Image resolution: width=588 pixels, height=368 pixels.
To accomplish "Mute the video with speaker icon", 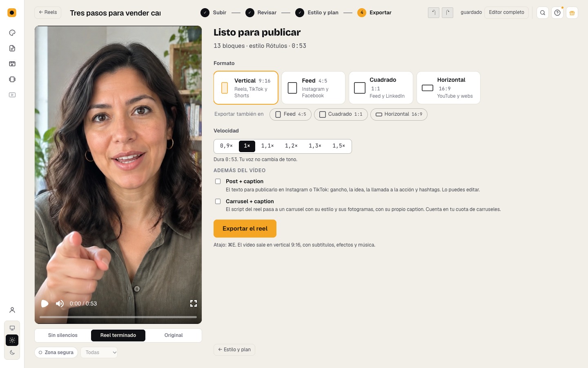I will (x=60, y=303).
